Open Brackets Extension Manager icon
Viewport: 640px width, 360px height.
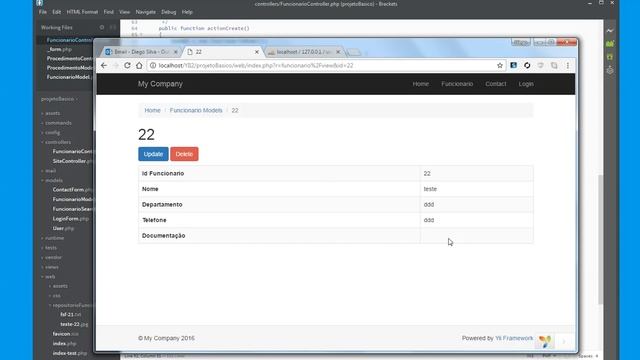coord(609,44)
